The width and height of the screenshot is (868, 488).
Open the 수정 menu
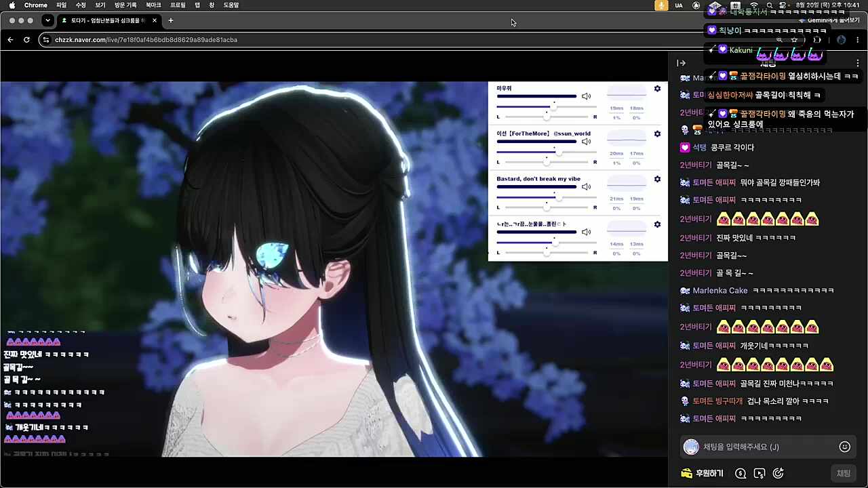(81, 5)
